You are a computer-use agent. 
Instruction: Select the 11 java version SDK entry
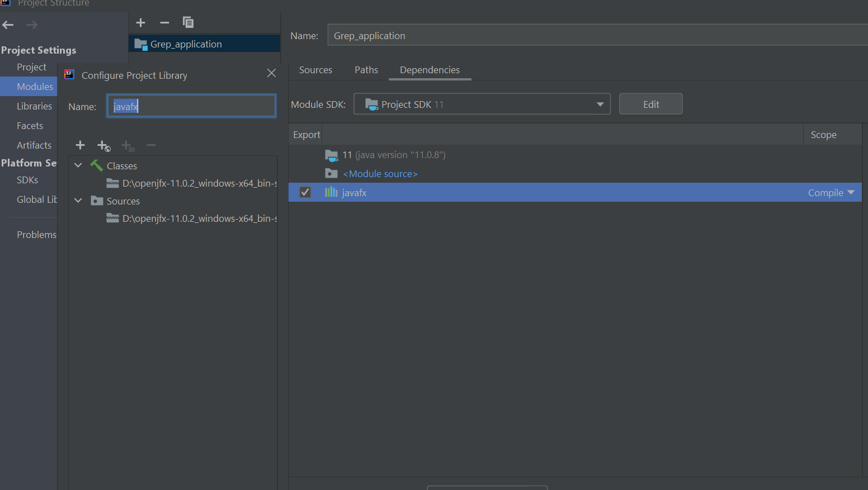(394, 155)
